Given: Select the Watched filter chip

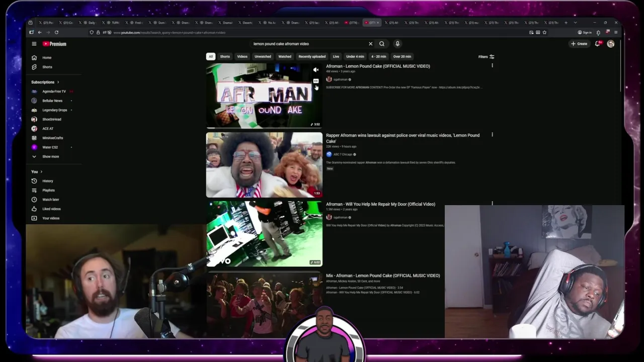Looking at the screenshot, I should 285,56.
